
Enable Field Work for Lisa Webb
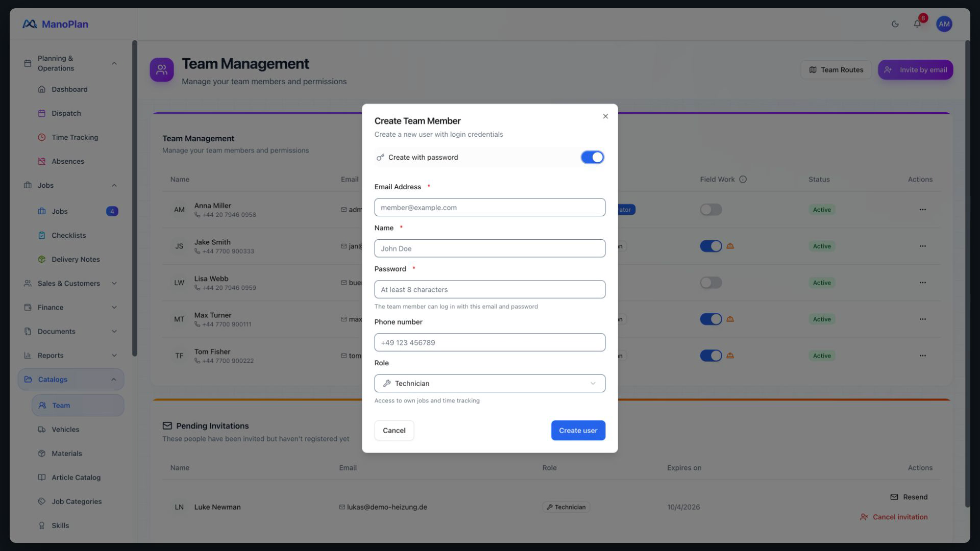(711, 283)
